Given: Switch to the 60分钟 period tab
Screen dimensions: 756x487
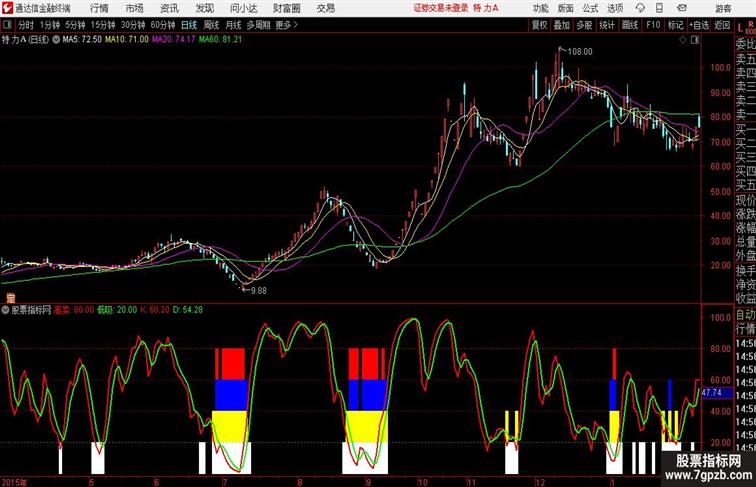Looking at the screenshot, I should coord(163,25).
